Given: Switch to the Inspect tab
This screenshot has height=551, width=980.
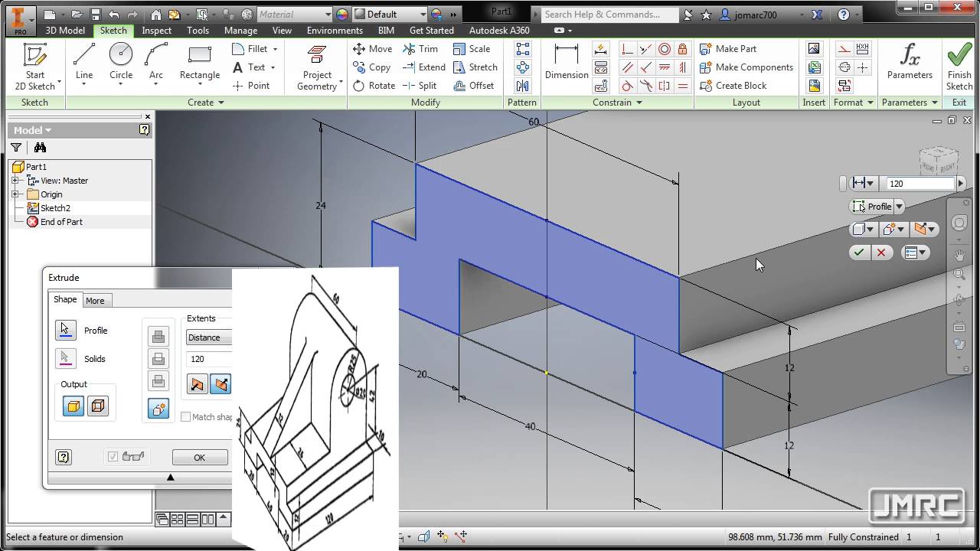Looking at the screenshot, I should coord(156,31).
